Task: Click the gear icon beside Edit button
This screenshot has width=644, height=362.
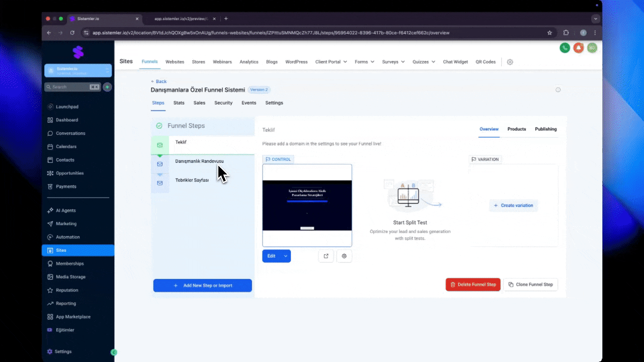Action: coord(344,256)
